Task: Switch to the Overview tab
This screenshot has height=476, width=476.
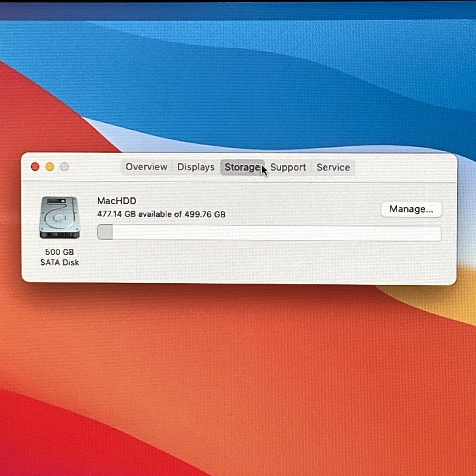Action: [146, 167]
